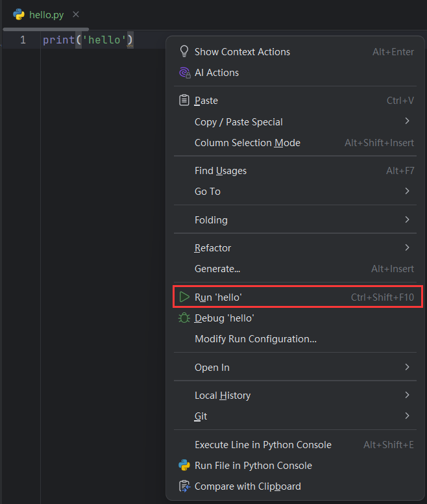Select Modify Run Configuration...
Image resolution: width=427 pixels, height=504 pixels.
tap(256, 339)
